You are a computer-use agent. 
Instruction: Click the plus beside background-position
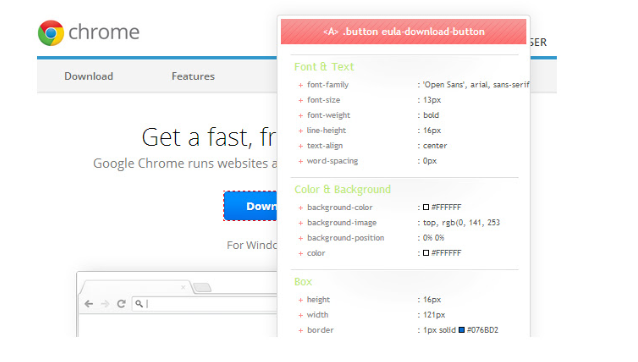coord(300,238)
